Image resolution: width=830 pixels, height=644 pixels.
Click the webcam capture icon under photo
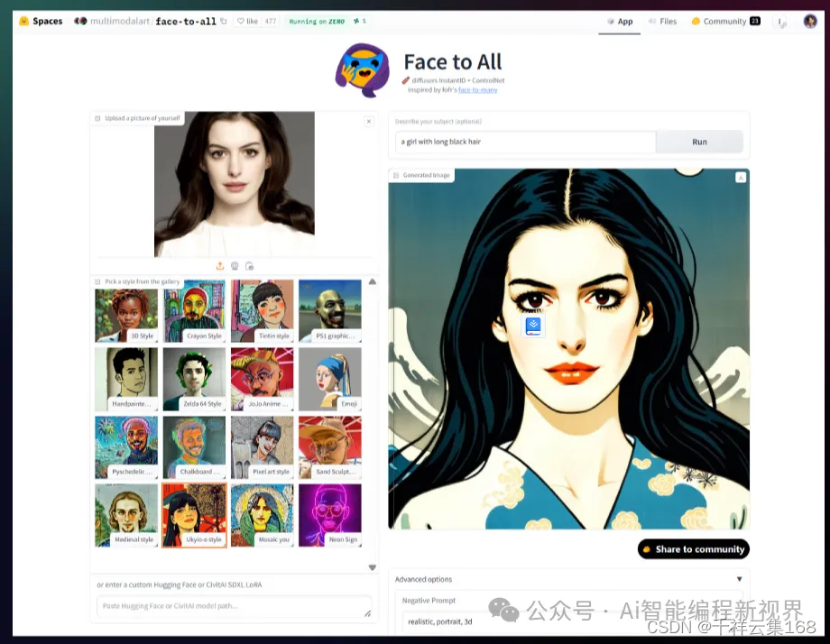pyautogui.click(x=235, y=266)
